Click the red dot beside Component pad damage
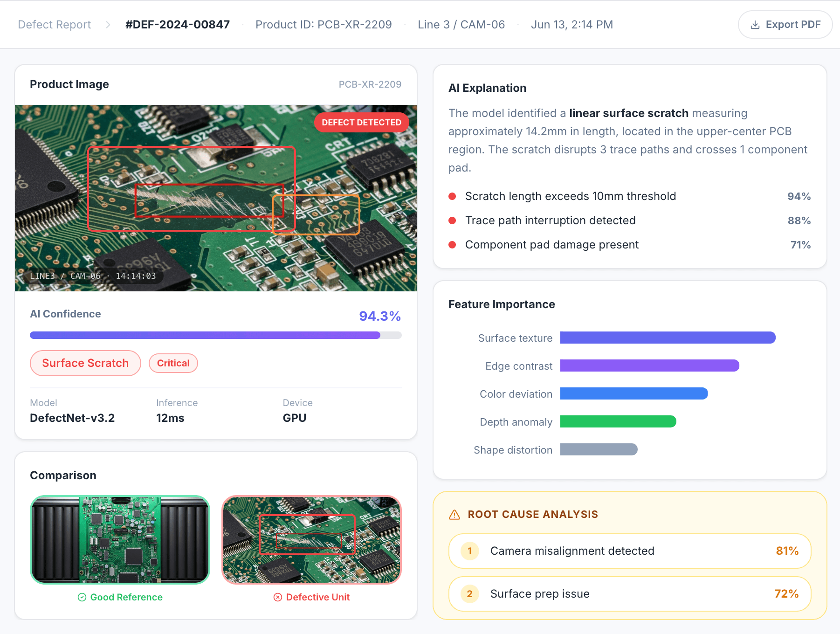The width and height of the screenshot is (840, 634). pos(452,245)
